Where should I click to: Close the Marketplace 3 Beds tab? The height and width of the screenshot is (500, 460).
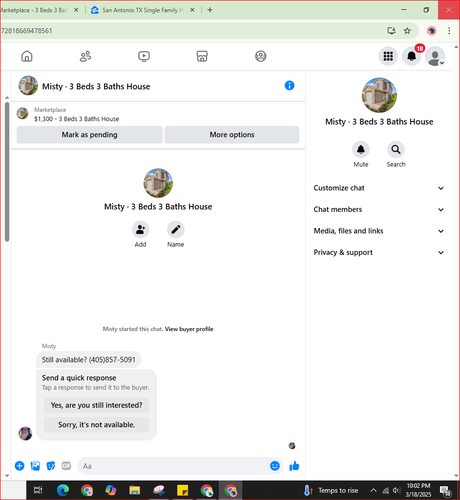tap(76, 10)
